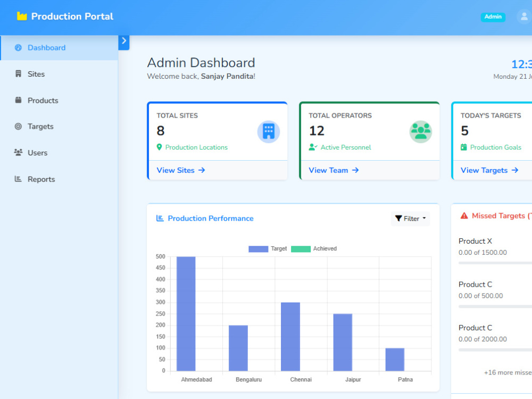Click the Total Sites count 8
The width and height of the screenshot is (532, 399).
click(161, 131)
